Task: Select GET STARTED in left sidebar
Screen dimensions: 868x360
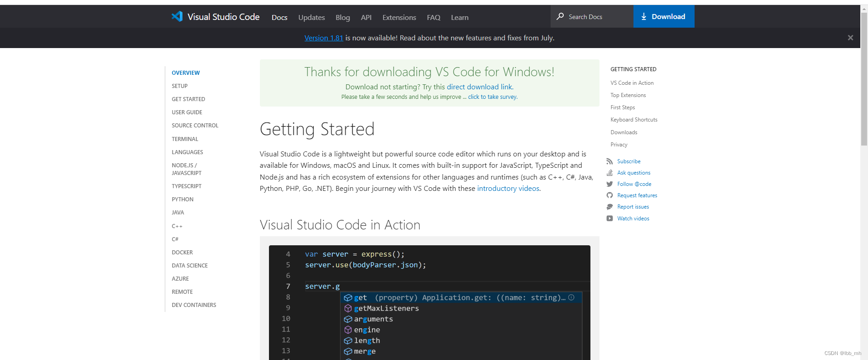Action: pos(188,99)
